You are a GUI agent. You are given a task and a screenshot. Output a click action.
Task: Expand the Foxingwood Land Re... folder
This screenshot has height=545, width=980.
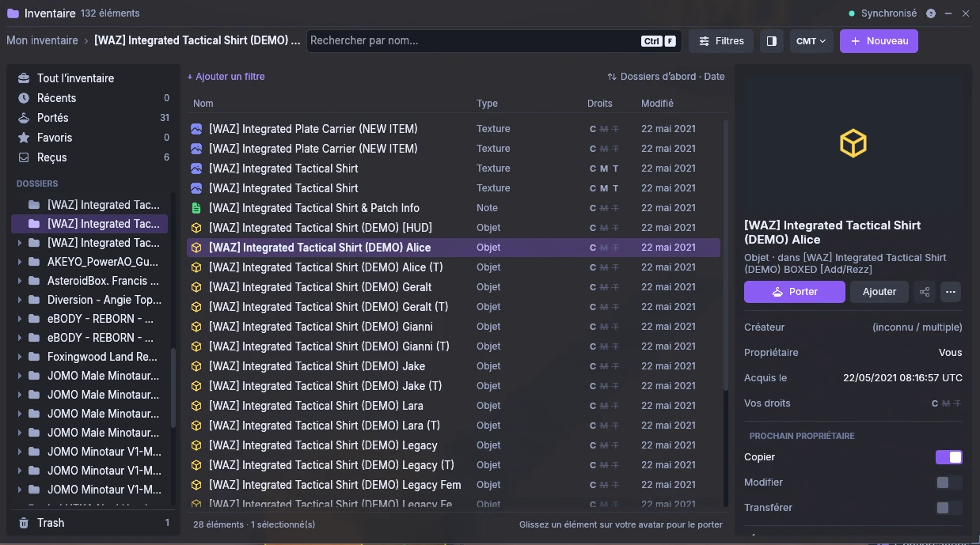20,357
